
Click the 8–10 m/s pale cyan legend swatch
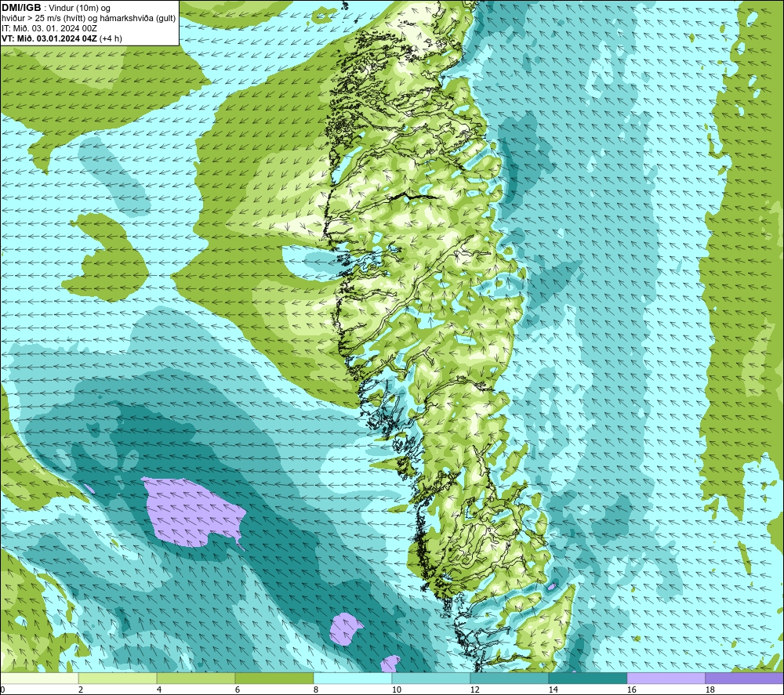[353, 678]
